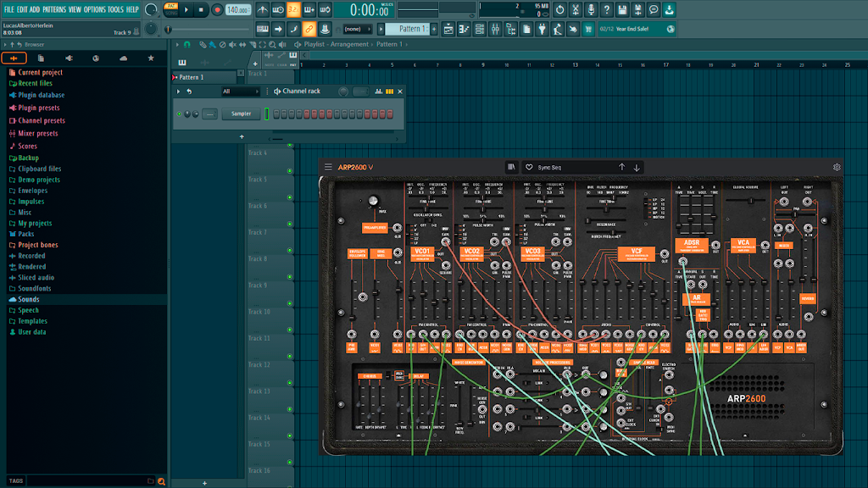Click the stop button in transport
This screenshot has width=868, height=488.
(201, 9)
